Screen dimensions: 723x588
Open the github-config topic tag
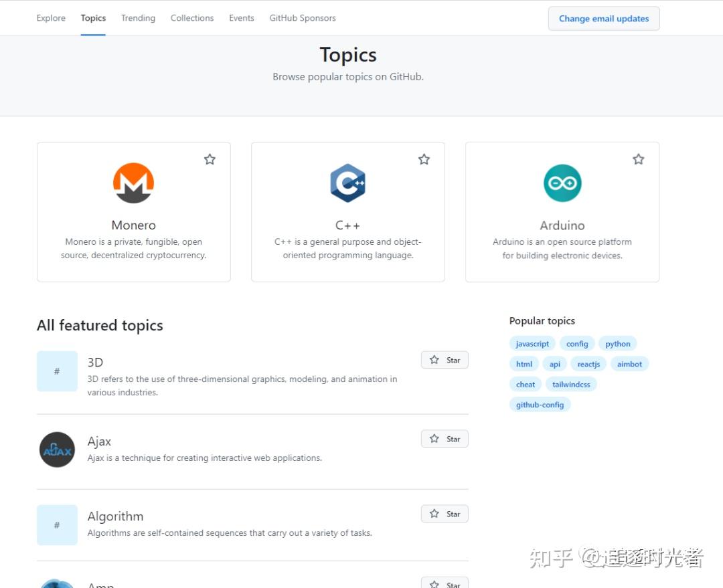(540, 404)
